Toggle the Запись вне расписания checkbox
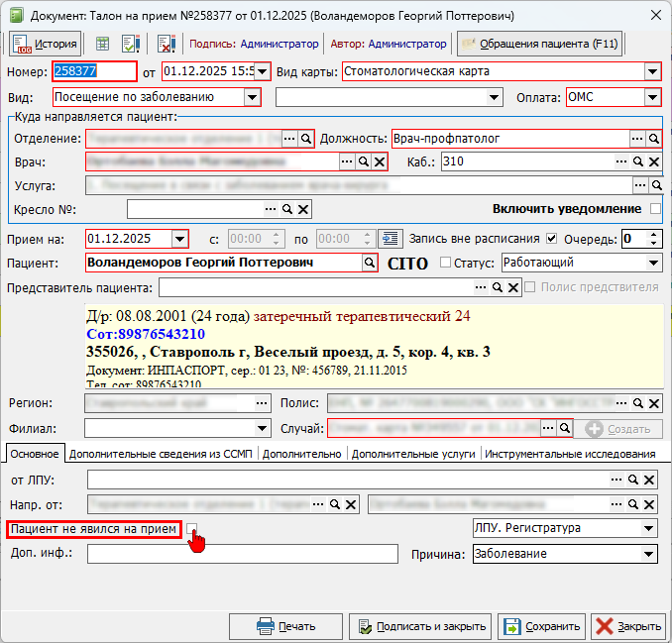This screenshot has height=643, width=672. 552,239
